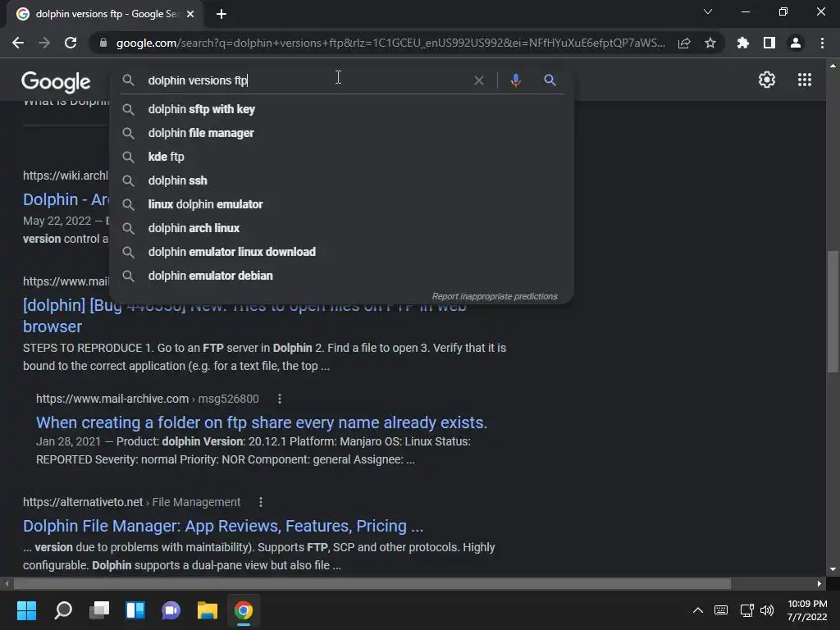This screenshot has width=840, height=630.
Task: Open Task View on the taskbar
Action: coord(99,610)
